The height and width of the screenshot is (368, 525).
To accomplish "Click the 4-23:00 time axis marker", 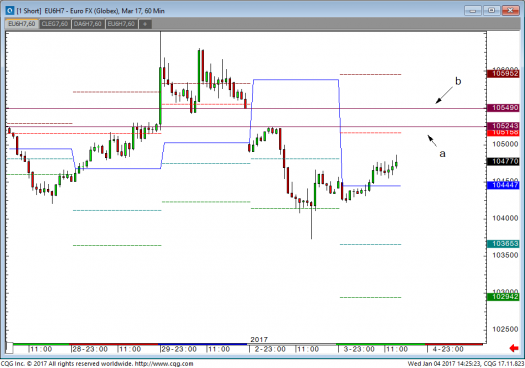I will tap(448, 349).
